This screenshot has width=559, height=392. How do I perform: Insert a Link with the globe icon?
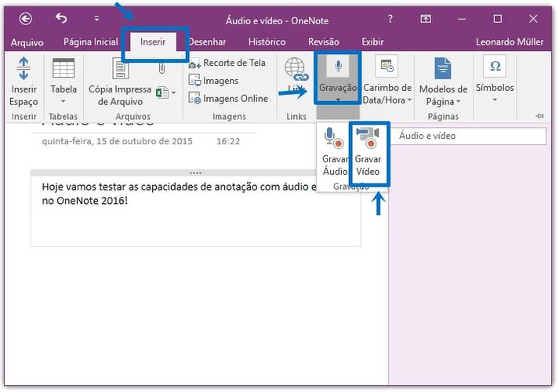[296, 74]
